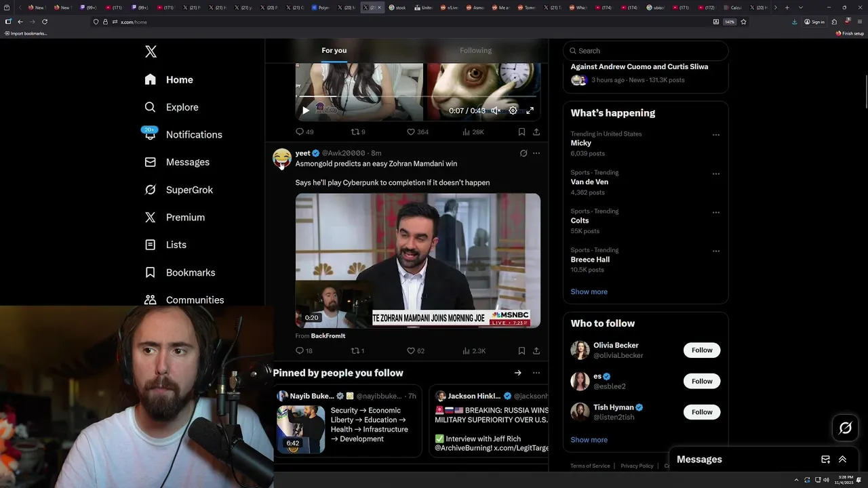Switch to Following tab
Viewport: 868px width, 488px height.
click(475, 50)
